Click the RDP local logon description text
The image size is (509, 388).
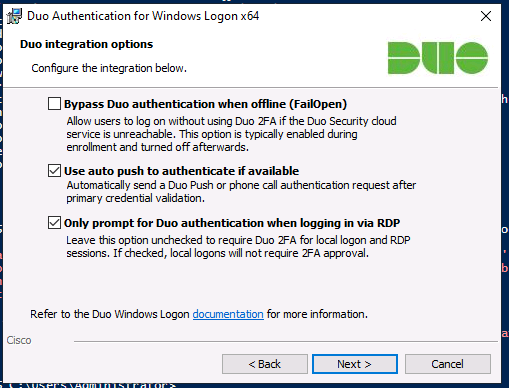238,247
